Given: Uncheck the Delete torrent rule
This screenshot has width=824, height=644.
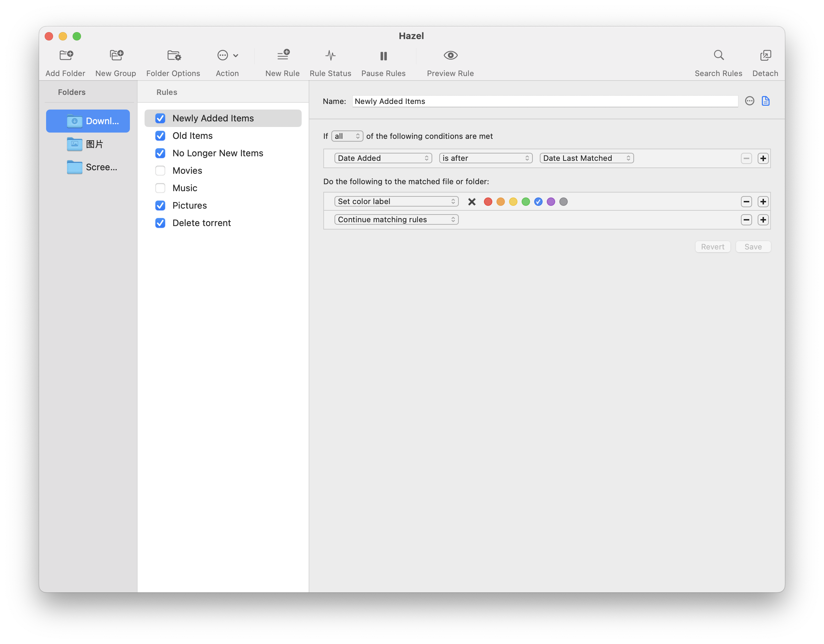Looking at the screenshot, I should pyautogui.click(x=160, y=223).
